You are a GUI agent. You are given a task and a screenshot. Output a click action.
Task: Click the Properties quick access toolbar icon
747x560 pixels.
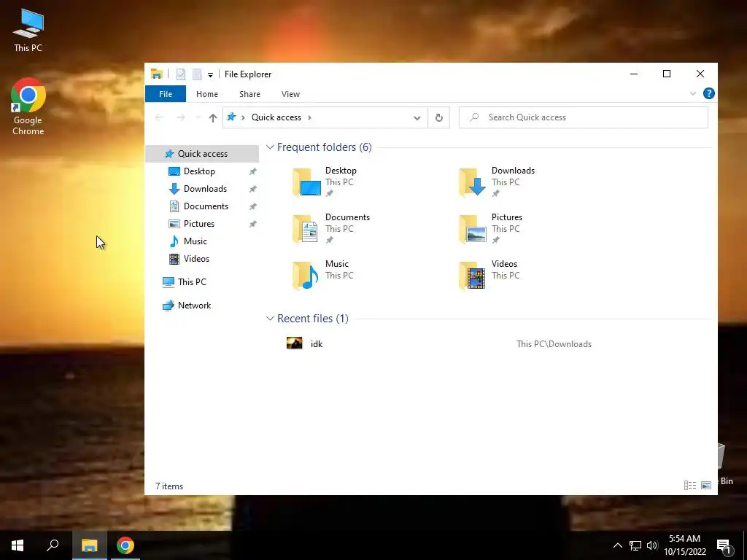[181, 74]
